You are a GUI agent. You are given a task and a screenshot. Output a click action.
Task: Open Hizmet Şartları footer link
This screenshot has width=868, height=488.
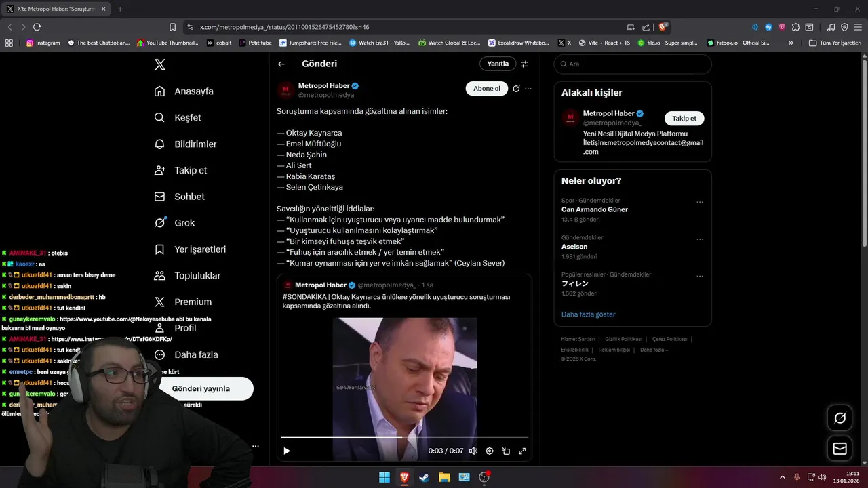[x=577, y=339]
